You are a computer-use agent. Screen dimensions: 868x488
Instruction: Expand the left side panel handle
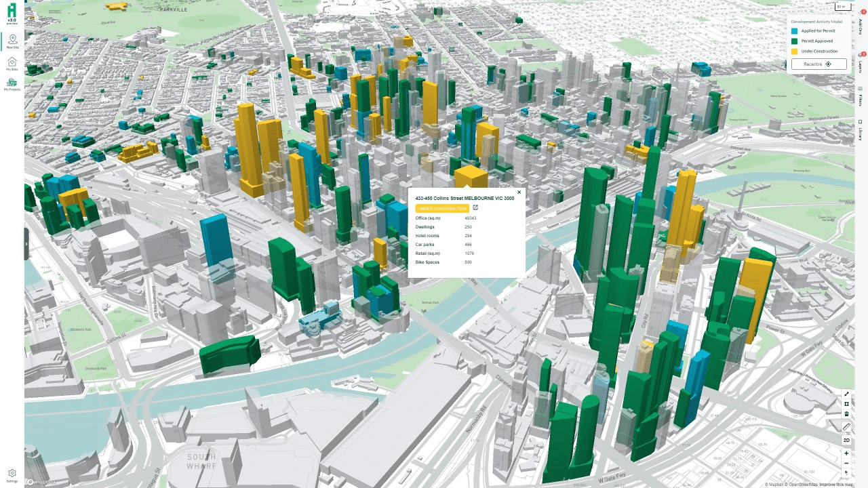click(x=26, y=244)
